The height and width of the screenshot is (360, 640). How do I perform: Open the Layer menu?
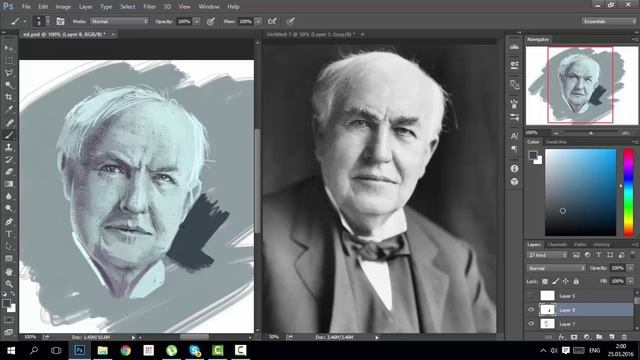(85, 7)
